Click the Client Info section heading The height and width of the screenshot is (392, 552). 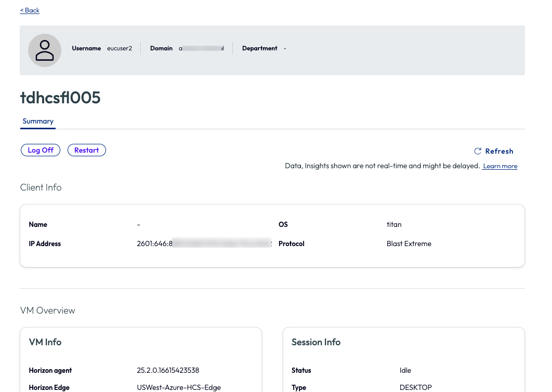pyautogui.click(x=41, y=187)
